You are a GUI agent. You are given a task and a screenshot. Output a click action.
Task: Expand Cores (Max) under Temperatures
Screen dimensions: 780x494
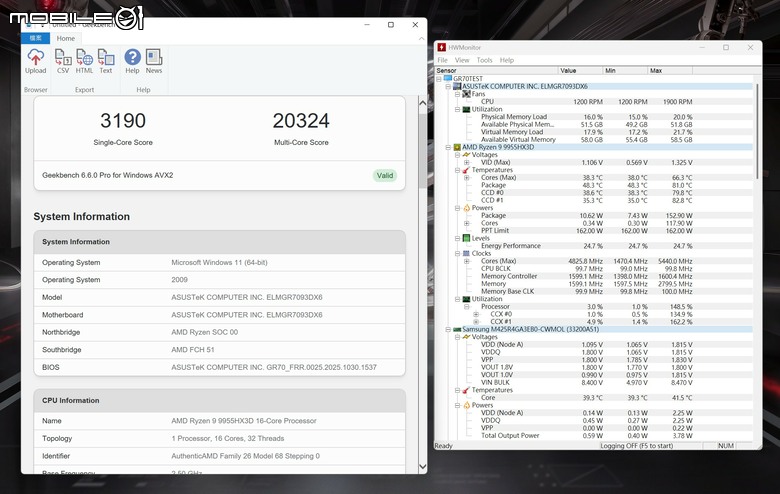click(467, 178)
